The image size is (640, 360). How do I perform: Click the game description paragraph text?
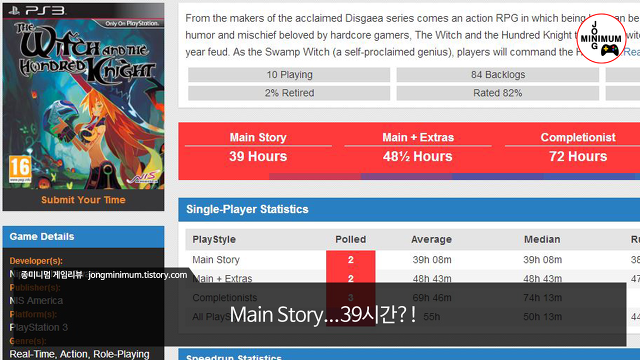[x=412, y=35]
